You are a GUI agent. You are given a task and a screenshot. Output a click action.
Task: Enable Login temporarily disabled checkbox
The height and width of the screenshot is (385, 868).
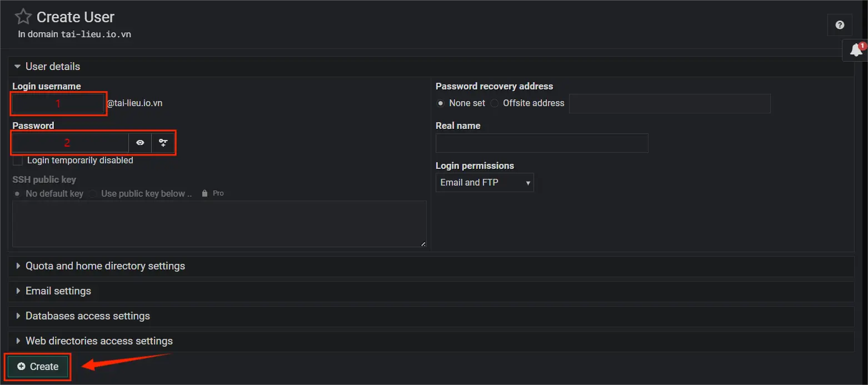tap(17, 160)
